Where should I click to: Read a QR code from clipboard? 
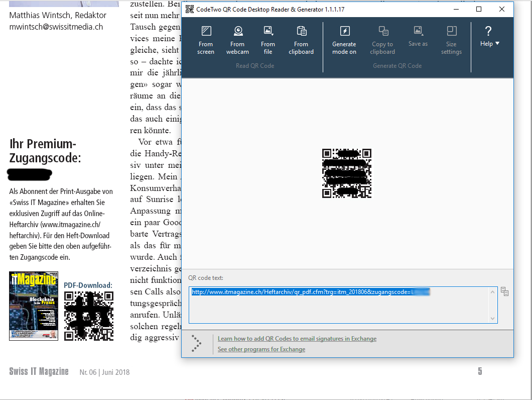pos(301,40)
